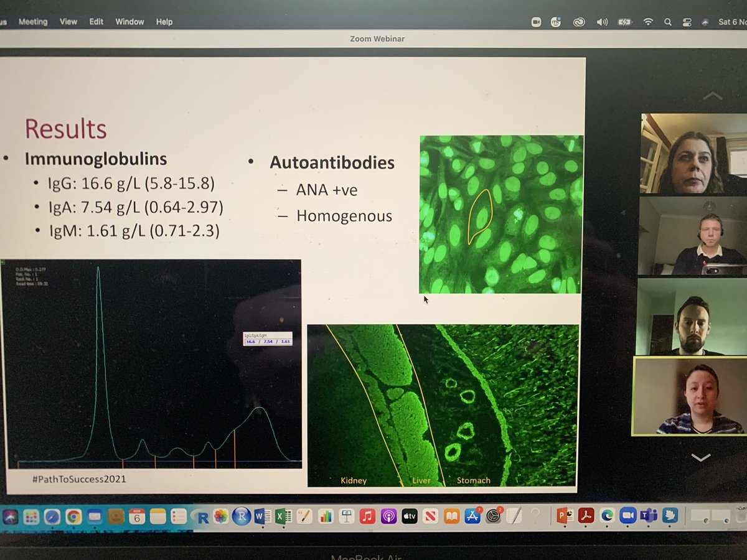Click the date and time "Sat 6 No"
This screenshot has width=747, height=560.
[733, 22]
